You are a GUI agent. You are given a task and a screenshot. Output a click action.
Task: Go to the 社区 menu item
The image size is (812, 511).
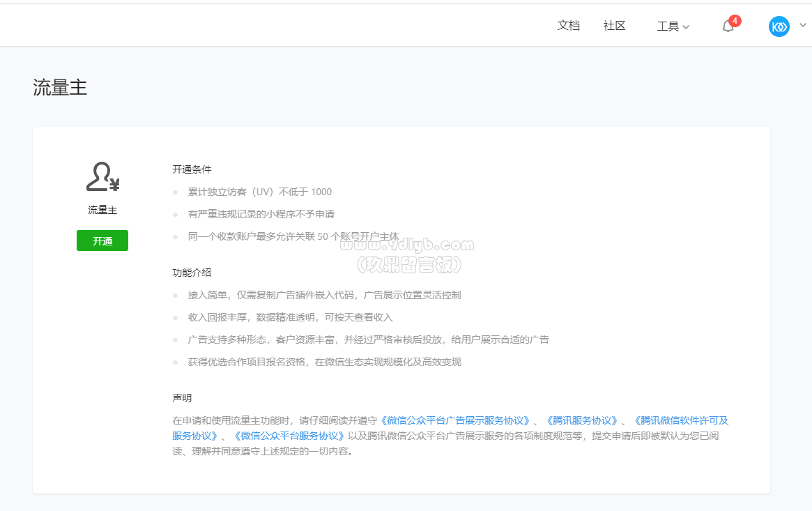[x=614, y=25]
